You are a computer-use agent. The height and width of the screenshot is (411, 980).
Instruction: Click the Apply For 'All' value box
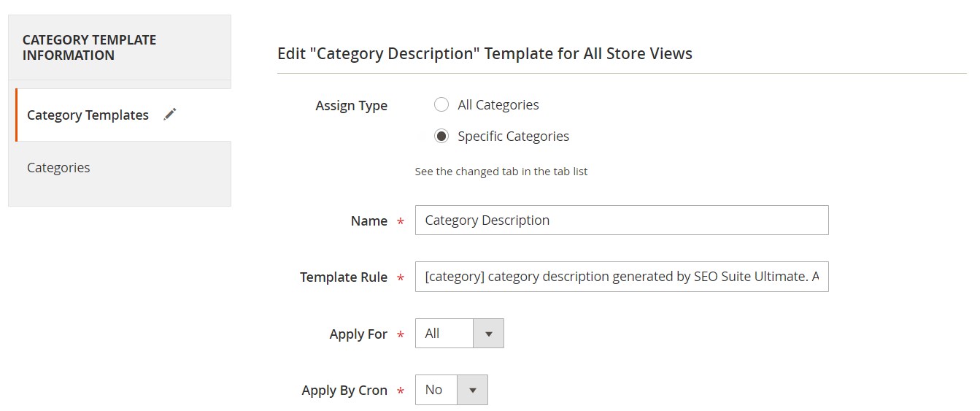click(x=444, y=334)
